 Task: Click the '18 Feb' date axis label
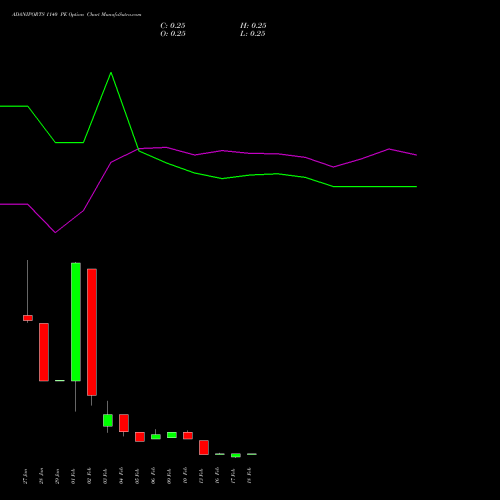click(x=249, y=476)
